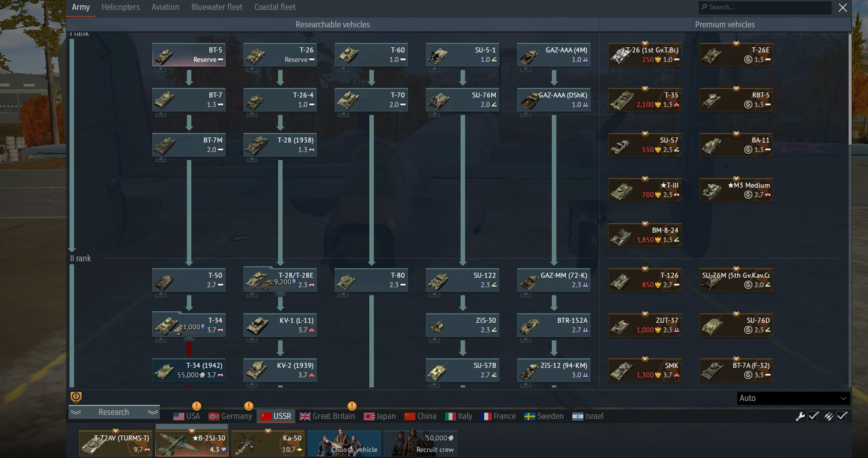Open the Helicopters tab
Screen dimensions: 868x458
[x=121, y=8]
